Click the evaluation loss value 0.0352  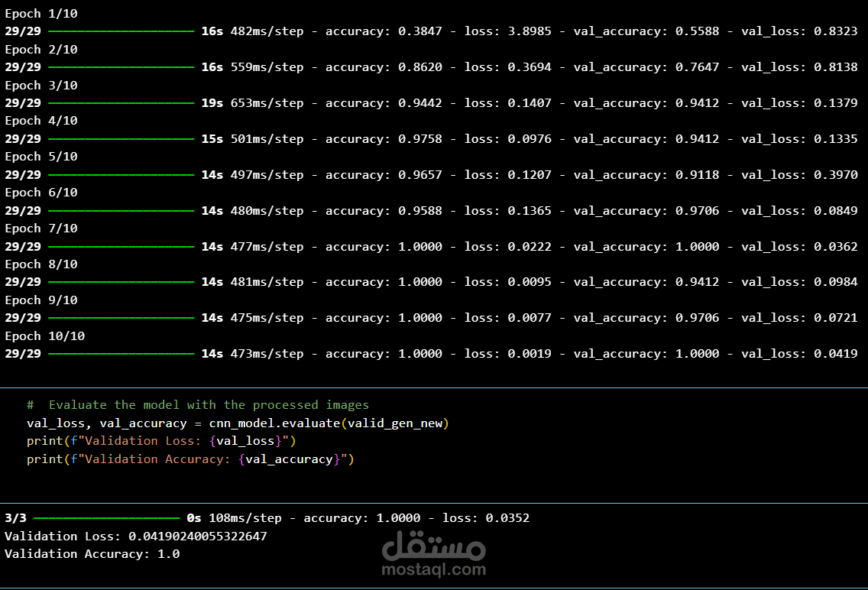point(507,518)
